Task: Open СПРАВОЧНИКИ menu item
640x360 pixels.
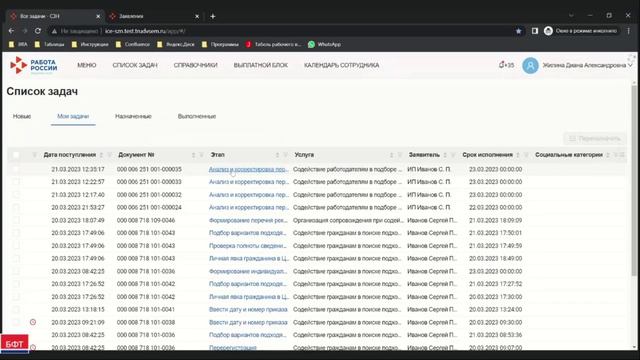Action: (196, 65)
